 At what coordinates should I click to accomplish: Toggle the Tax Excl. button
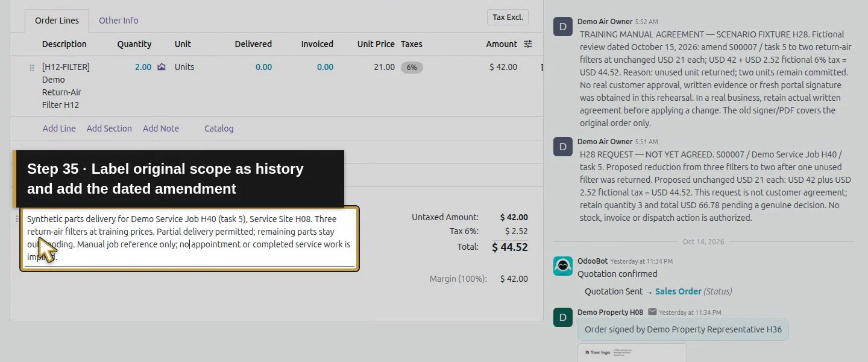point(508,17)
